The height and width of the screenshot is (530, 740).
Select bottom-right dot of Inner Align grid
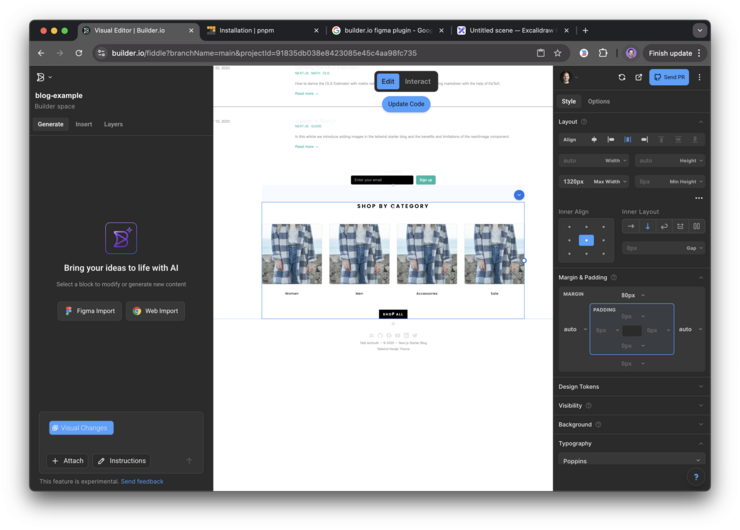click(x=603, y=253)
